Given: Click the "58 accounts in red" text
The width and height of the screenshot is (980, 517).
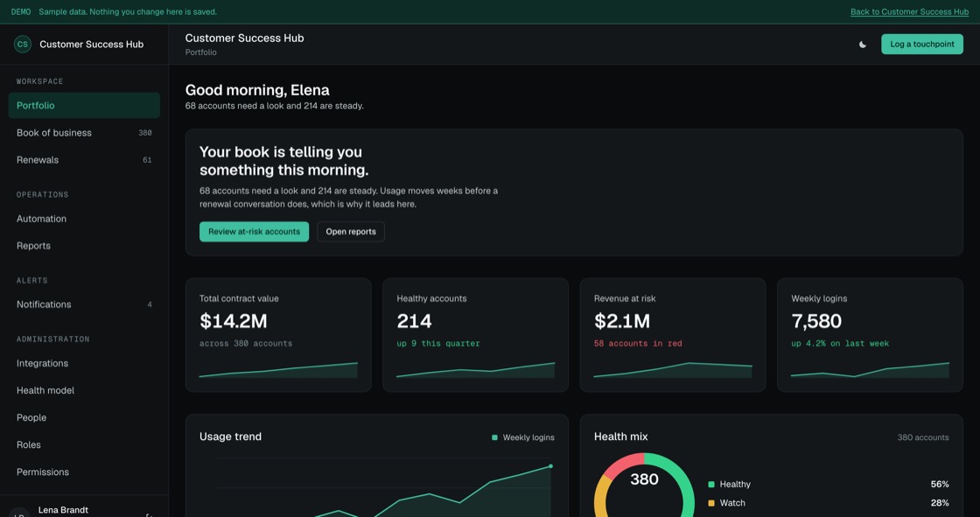Looking at the screenshot, I should click(638, 343).
